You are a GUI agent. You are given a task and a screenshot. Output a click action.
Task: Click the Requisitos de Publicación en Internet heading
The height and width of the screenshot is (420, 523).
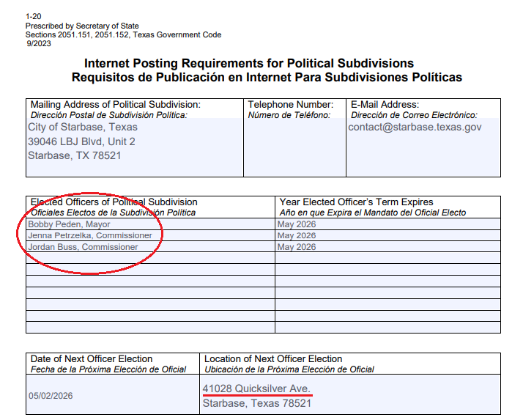click(267, 77)
